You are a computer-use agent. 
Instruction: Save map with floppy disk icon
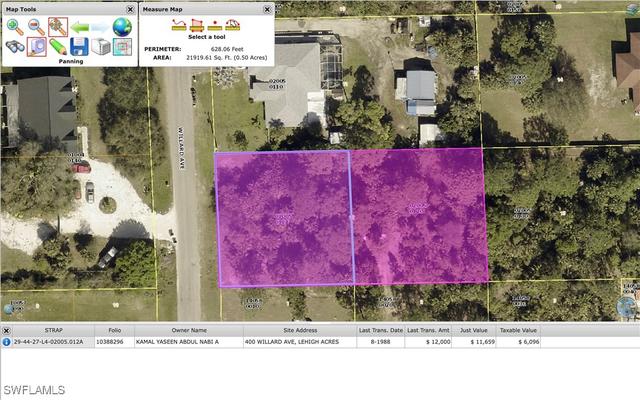coord(79,46)
